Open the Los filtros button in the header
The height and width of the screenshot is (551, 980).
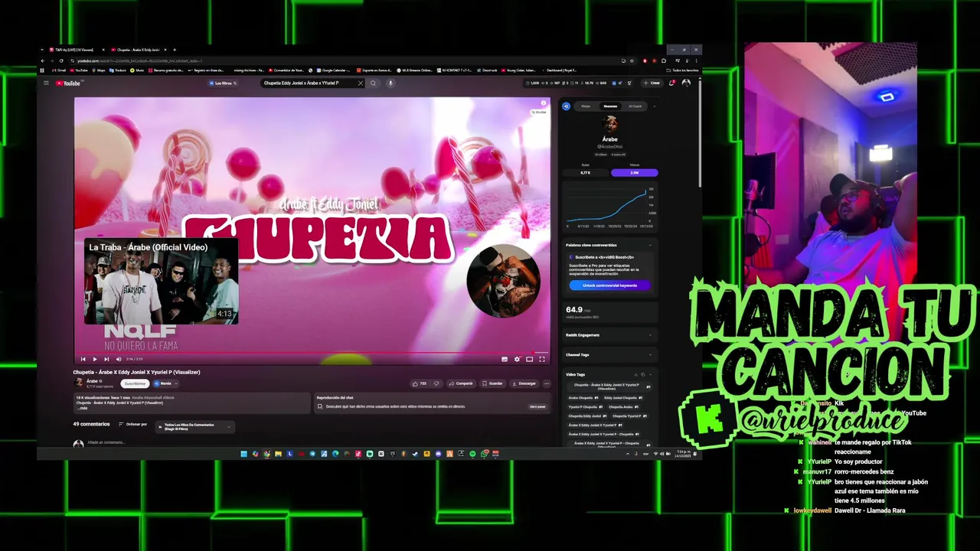click(223, 83)
